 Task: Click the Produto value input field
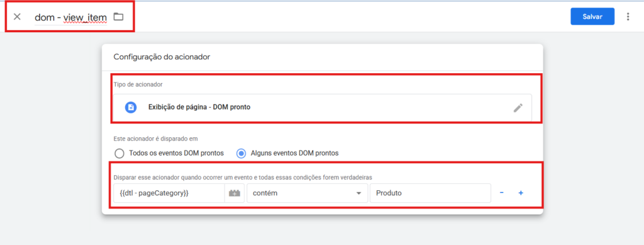[x=430, y=193]
